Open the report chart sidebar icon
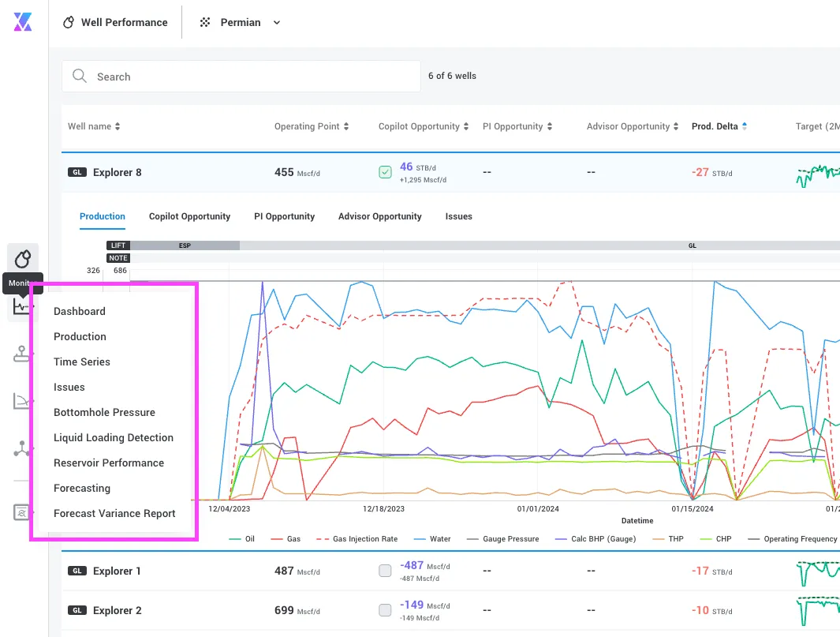This screenshot has width=840, height=637. pos(21,512)
